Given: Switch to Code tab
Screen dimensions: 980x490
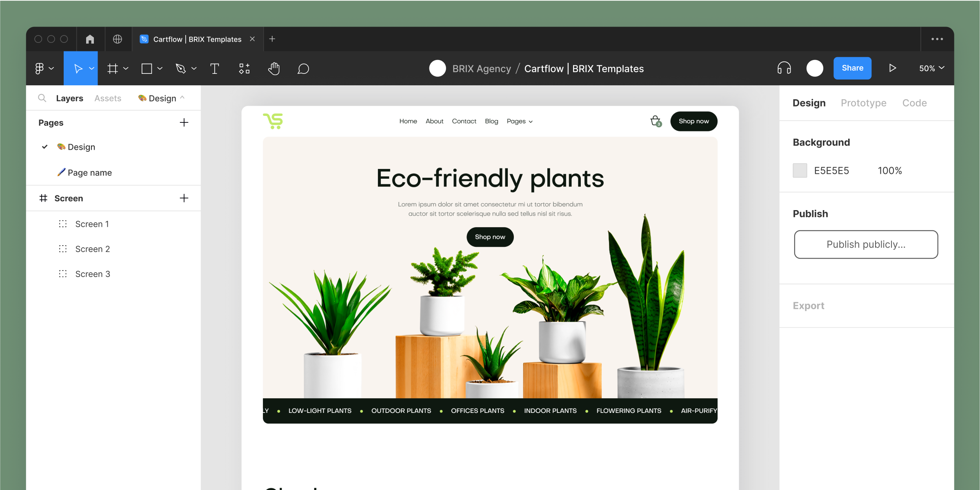Looking at the screenshot, I should pos(914,102).
